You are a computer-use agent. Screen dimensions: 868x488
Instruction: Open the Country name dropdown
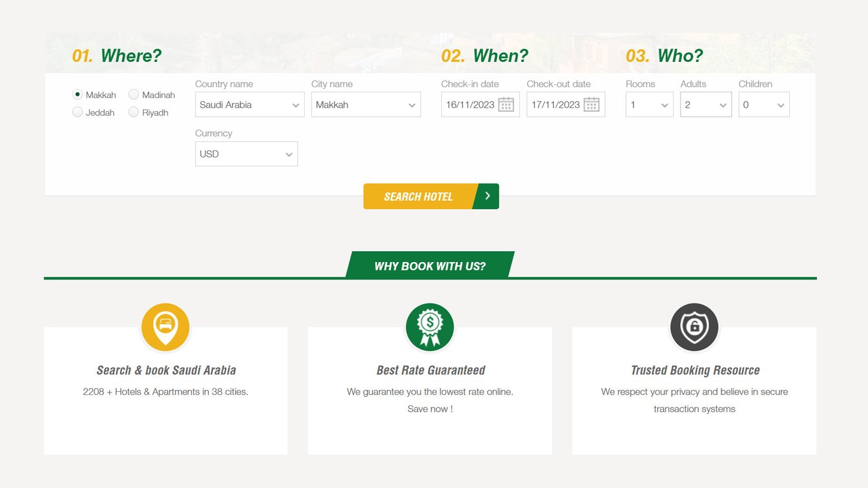point(249,105)
